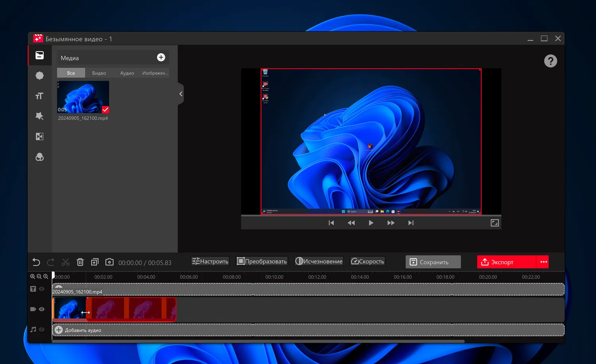Collapse the media panel with chevron
The image size is (596, 364).
[x=181, y=94]
